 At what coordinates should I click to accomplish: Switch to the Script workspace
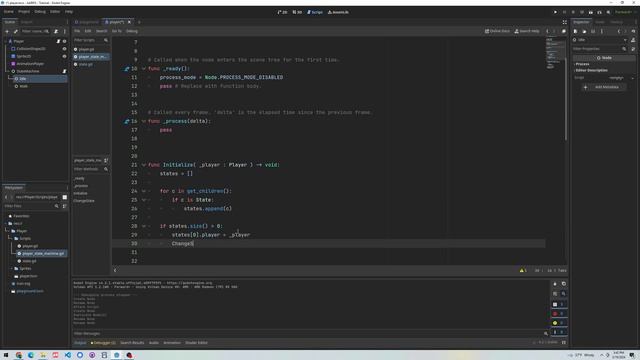315,12
